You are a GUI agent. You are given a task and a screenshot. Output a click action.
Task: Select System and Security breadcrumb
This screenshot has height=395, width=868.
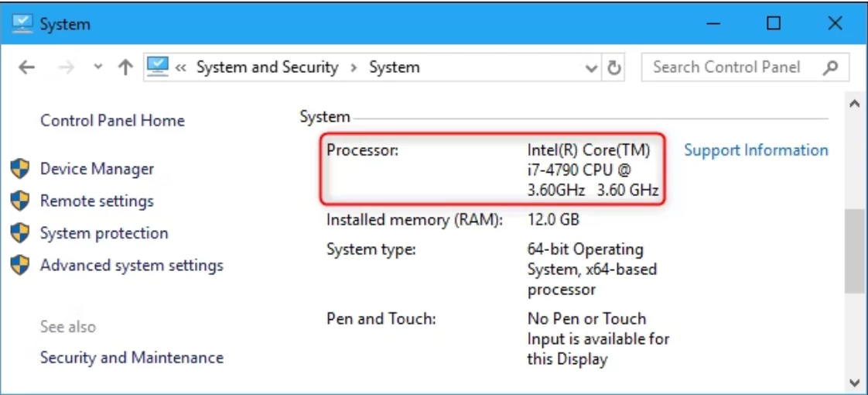267,67
